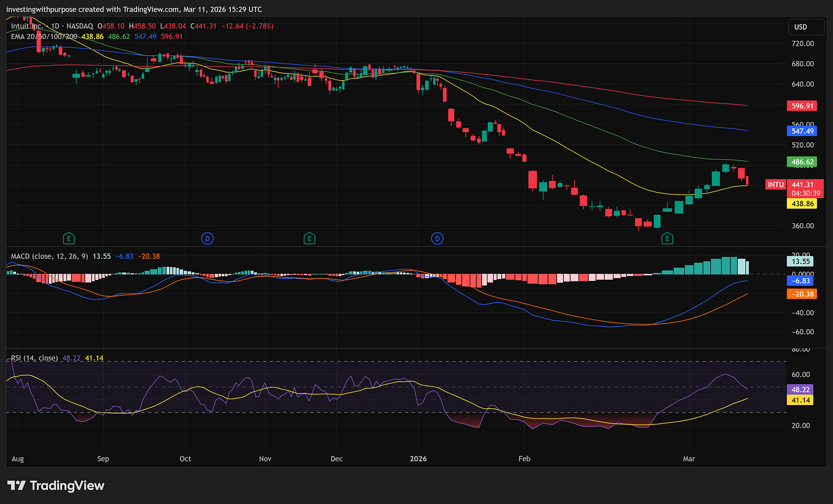Click the blue 547.49 EMA legend value
This screenshot has width=833, height=504.
coord(145,37)
